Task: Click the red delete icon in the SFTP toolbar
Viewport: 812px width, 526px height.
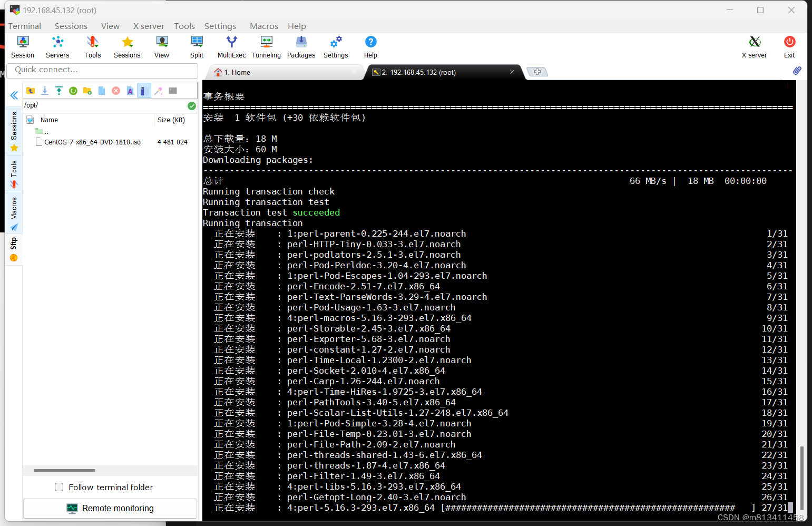Action: point(116,91)
